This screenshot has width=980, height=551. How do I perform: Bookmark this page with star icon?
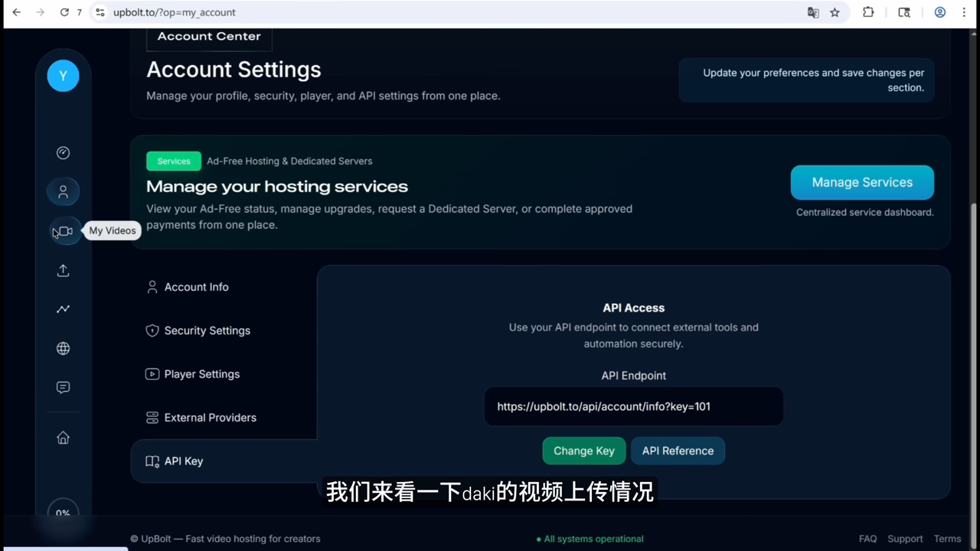835,12
